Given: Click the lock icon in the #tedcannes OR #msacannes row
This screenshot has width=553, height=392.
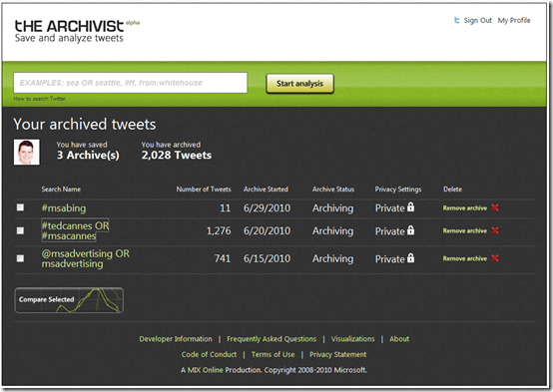Looking at the screenshot, I should click(410, 230).
